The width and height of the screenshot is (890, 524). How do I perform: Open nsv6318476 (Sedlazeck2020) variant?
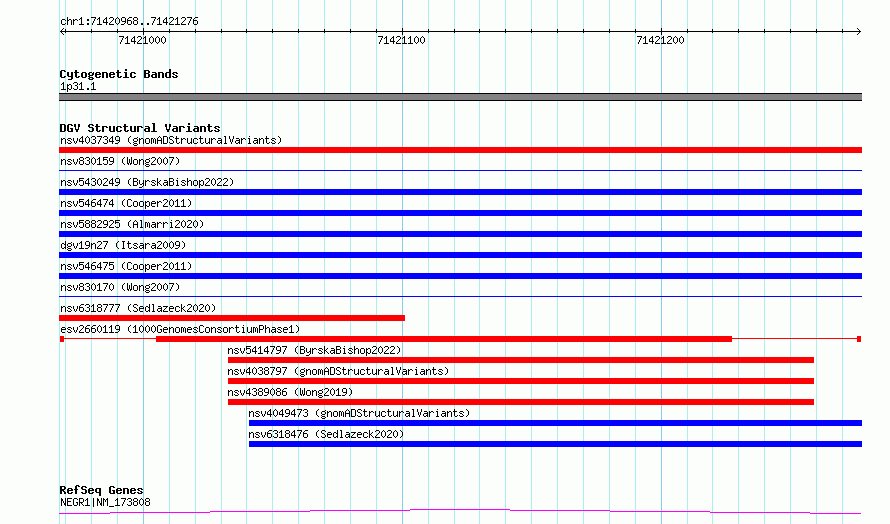326,434
